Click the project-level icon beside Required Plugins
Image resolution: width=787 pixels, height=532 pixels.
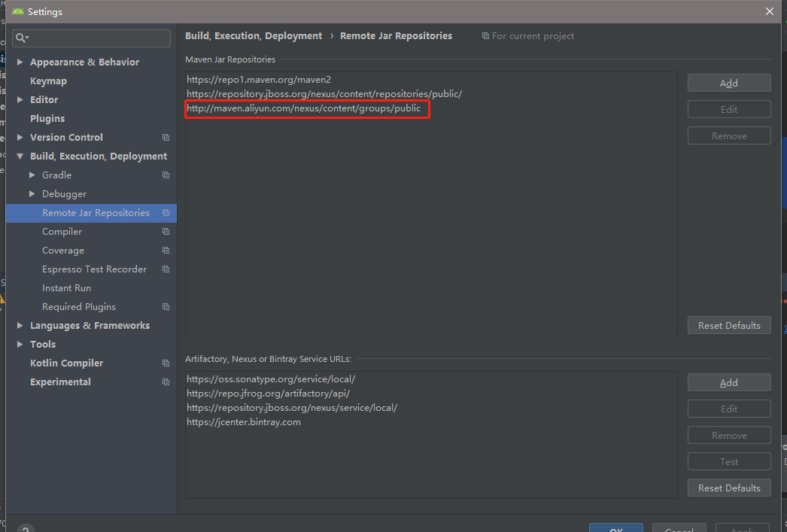coord(166,307)
